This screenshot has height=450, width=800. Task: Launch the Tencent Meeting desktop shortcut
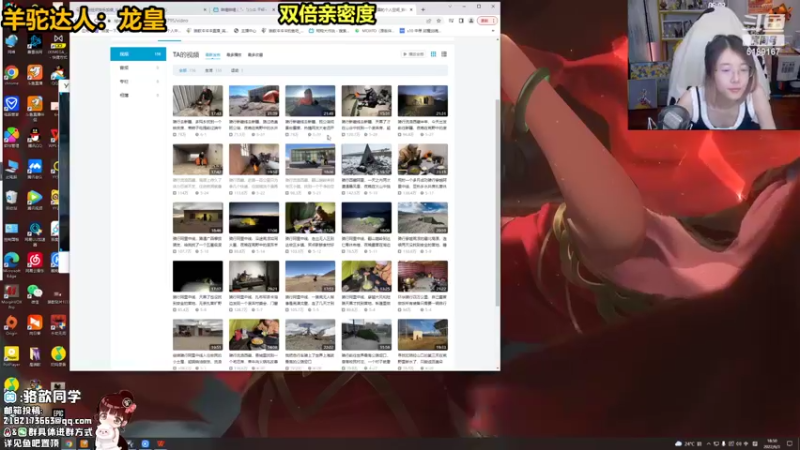coord(35,167)
